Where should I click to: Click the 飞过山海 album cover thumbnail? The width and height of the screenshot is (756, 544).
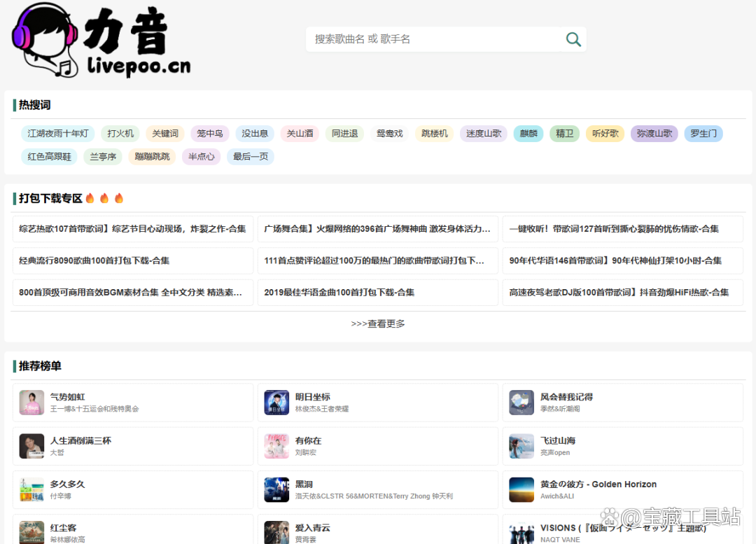521,446
